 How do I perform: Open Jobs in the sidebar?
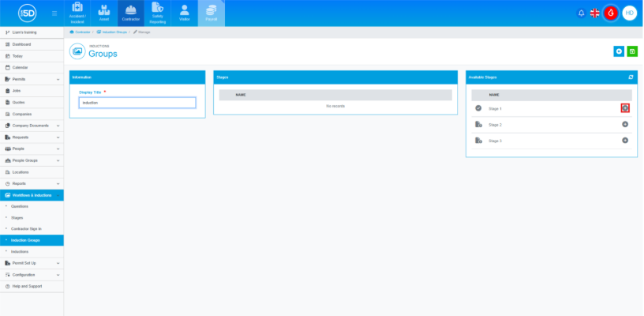[x=32, y=90]
